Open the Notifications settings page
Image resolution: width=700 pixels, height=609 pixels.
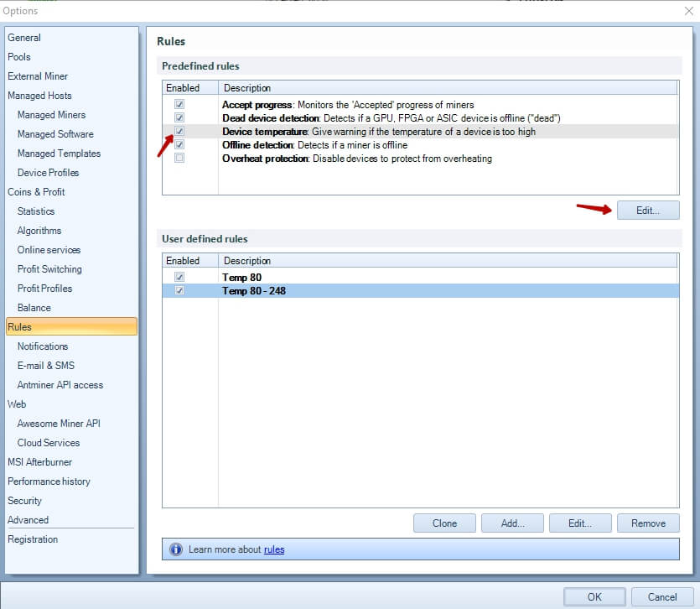(43, 346)
